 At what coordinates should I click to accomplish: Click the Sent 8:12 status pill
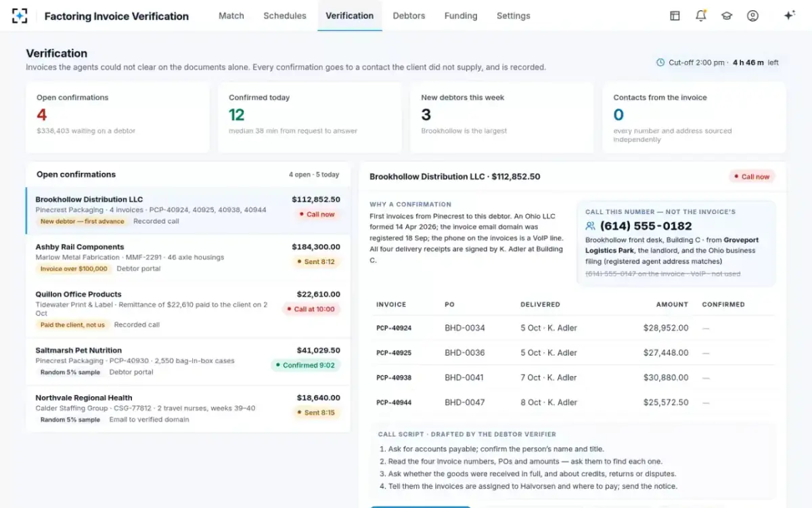point(317,261)
